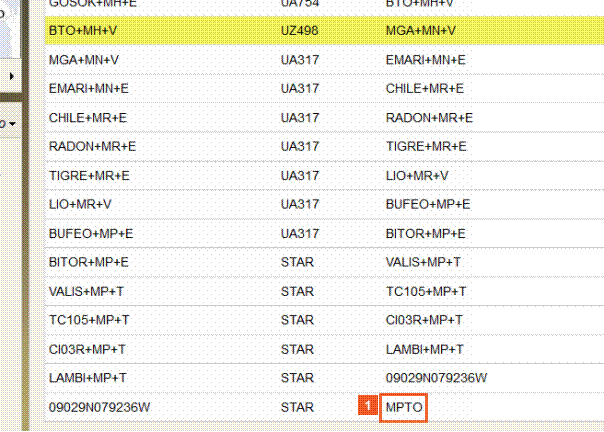
Task: Click CI03R+MP+T in the first column
Action: [87, 350]
